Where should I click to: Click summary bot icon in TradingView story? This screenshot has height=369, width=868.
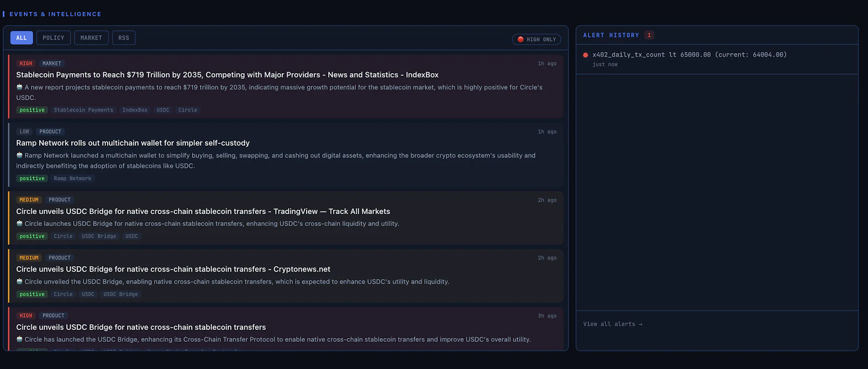click(20, 223)
